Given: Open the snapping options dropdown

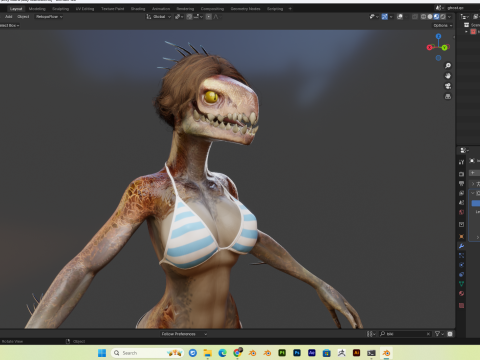Looking at the screenshot, I should pos(197,17).
